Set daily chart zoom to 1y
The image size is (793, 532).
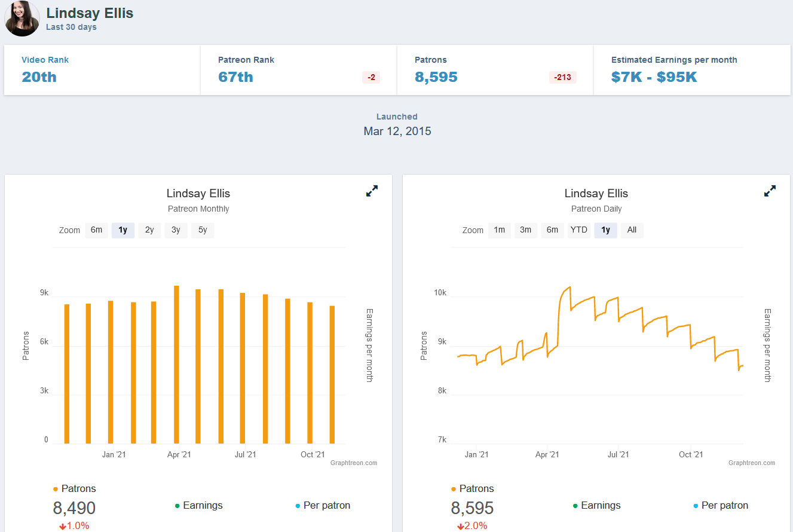[x=605, y=230]
